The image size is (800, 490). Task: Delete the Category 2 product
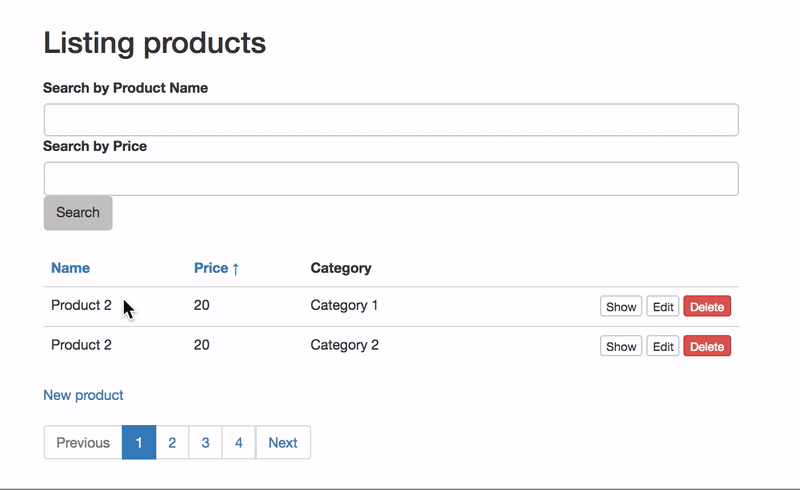(707, 347)
